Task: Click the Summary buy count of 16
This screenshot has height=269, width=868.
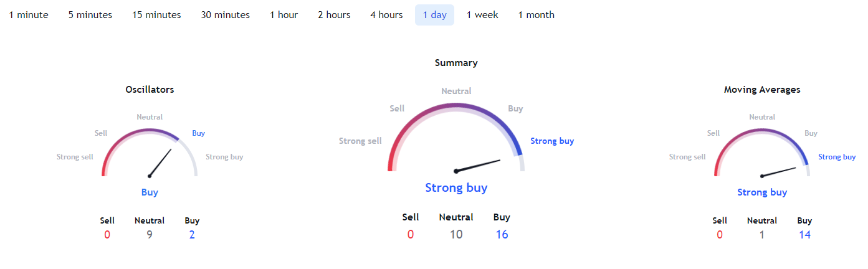Action: [x=502, y=235]
